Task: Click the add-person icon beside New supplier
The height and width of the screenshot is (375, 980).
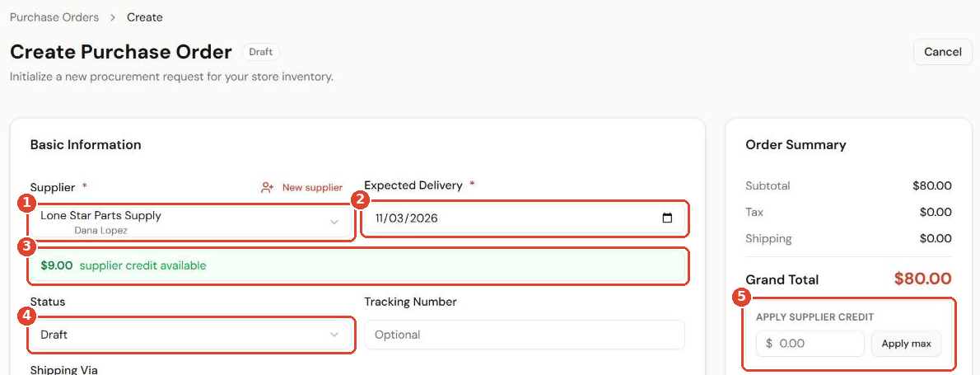Action: click(268, 188)
